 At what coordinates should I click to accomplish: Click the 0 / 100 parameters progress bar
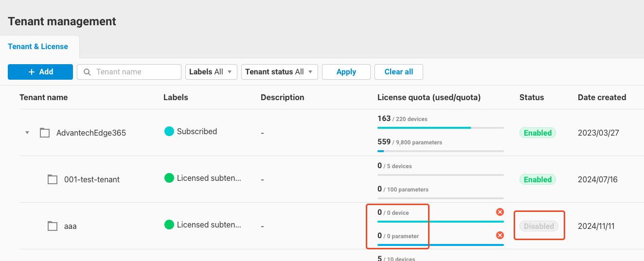coord(441,197)
